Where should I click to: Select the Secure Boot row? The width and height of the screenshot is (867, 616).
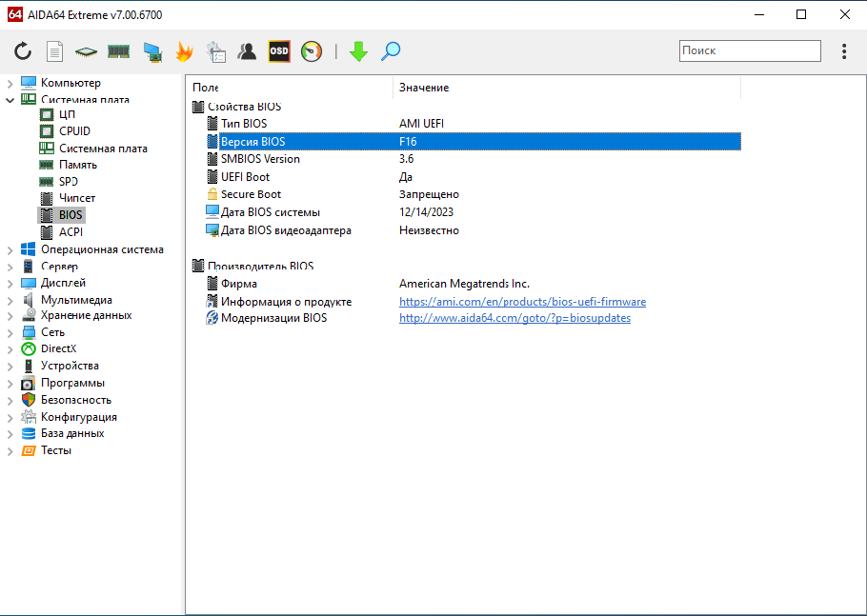click(x=474, y=194)
